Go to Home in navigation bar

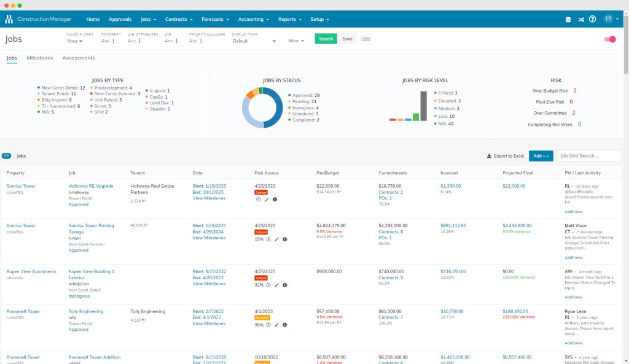(x=93, y=19)
